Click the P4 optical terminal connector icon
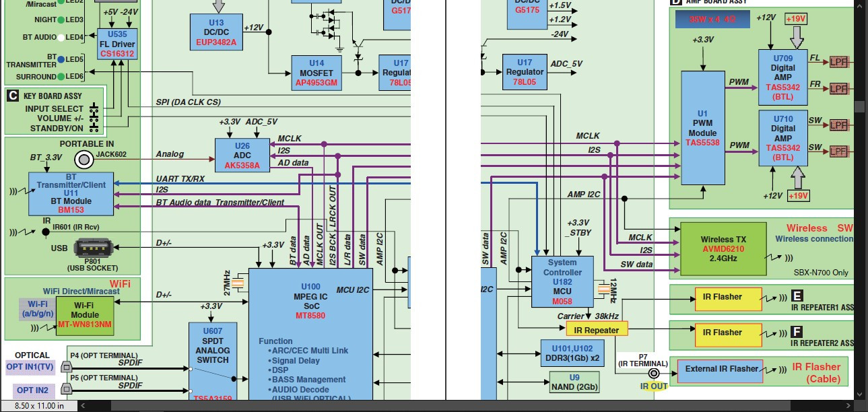Viewport: 868px width, 412px height. point(67,366)
